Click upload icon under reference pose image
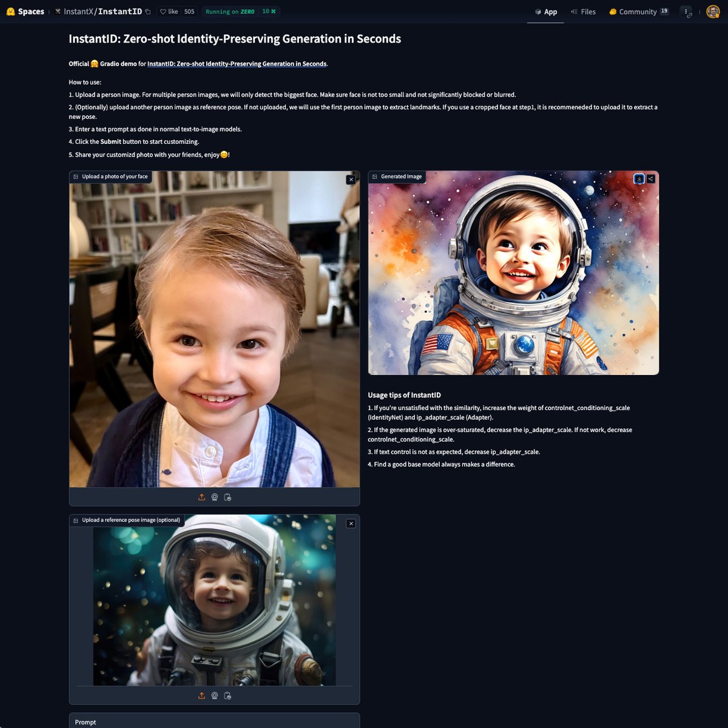 pos(201,696)
